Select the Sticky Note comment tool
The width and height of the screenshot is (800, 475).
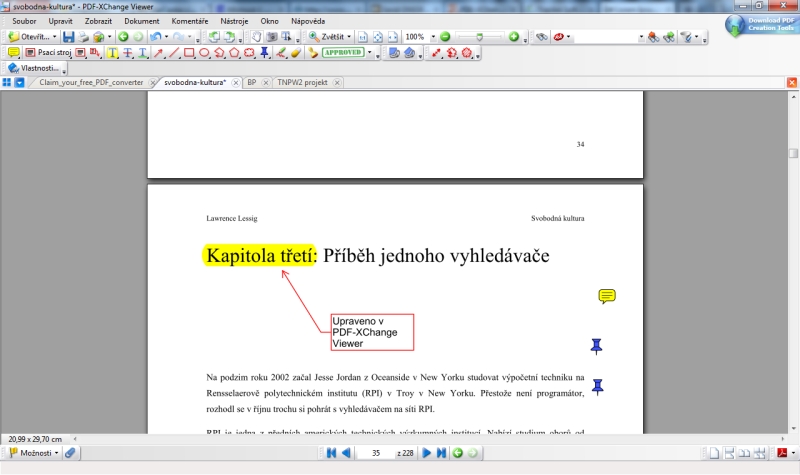point(14,53)
